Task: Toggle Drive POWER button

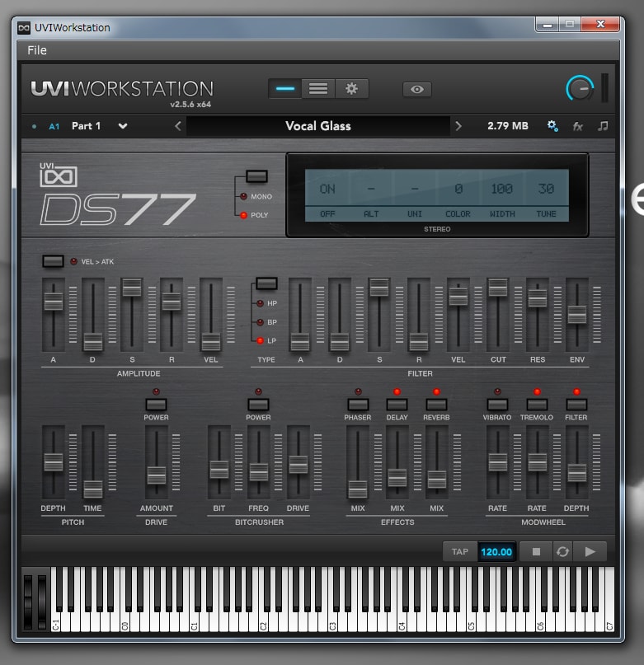Action: pyautogui.click(x=156, y=404)
